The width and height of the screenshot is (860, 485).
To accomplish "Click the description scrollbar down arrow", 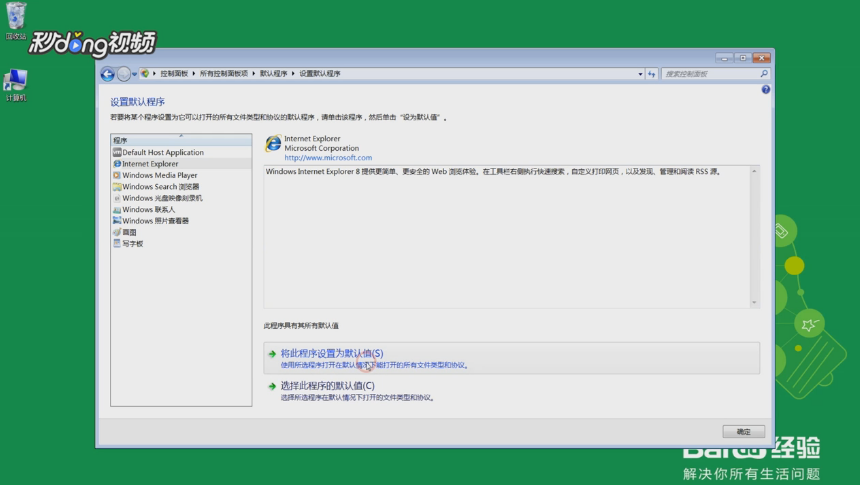I will point(754,303).
